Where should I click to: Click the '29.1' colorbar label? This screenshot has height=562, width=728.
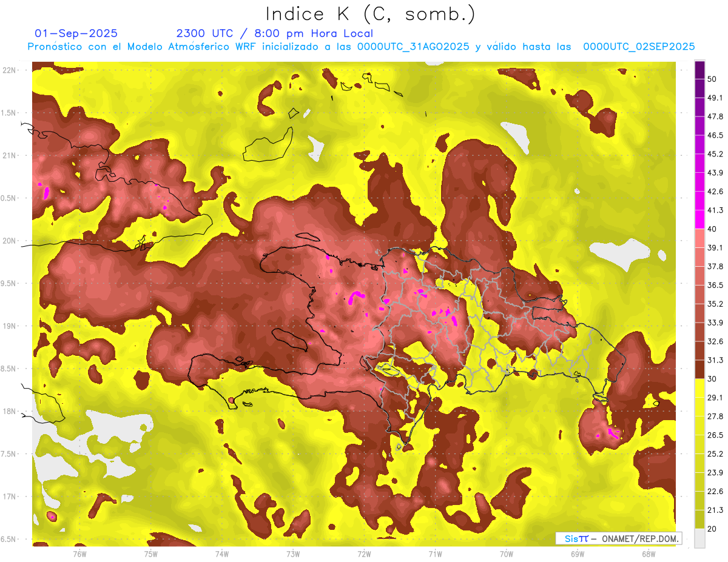(715, 397)
